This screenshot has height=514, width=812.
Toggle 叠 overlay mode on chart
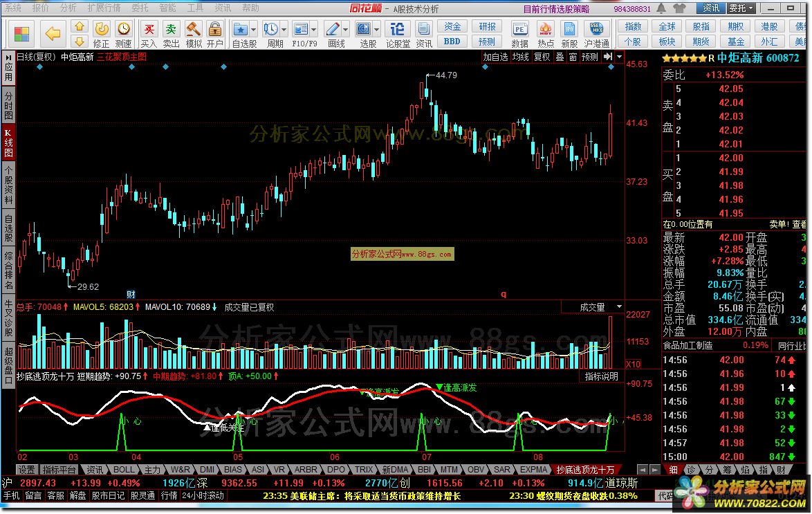click(x=560, y=57)
